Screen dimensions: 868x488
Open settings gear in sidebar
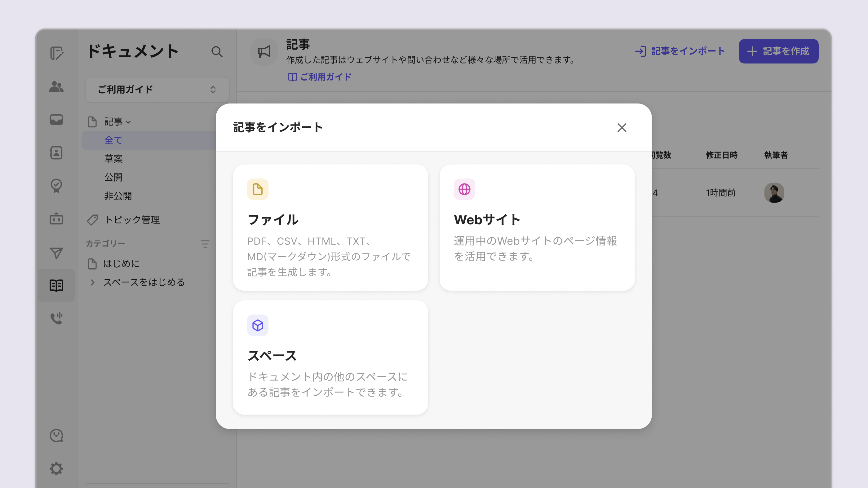coord(56,468)
